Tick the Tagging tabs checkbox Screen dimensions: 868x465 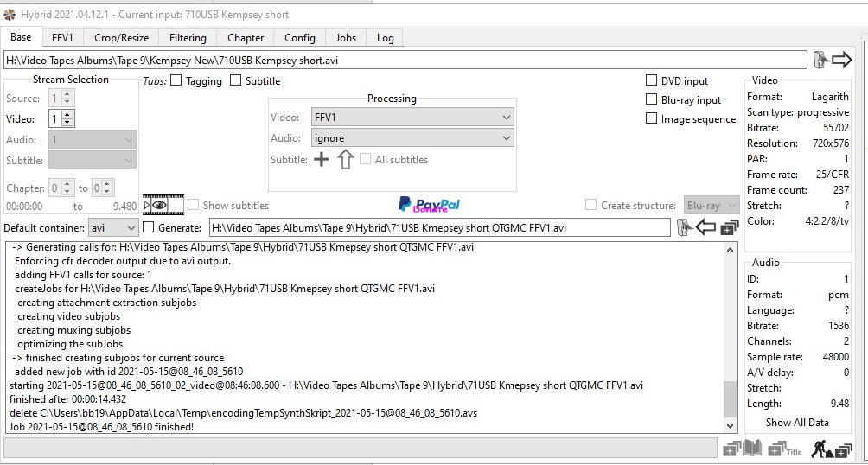click(176, 81)
